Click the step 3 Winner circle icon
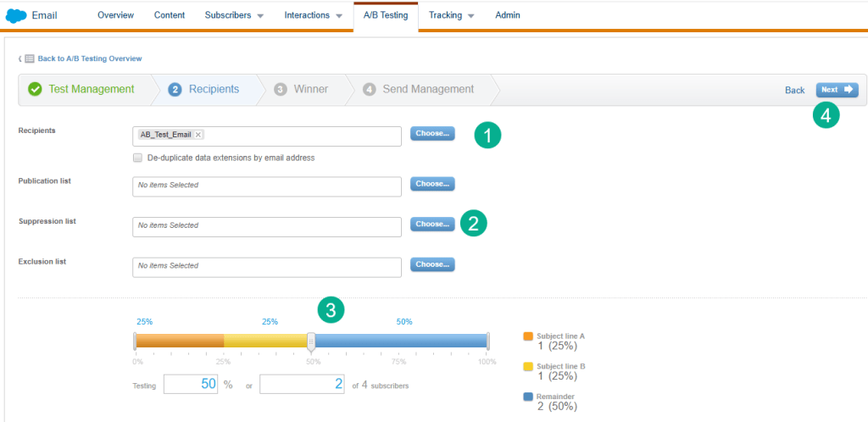This screenshot has width=868, height=422. click(281, 89)
